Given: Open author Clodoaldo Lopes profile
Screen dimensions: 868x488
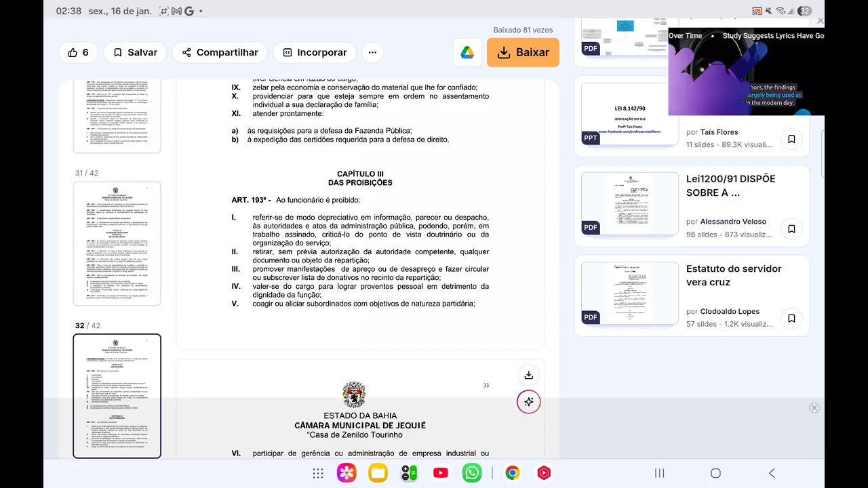Looking at the screenshot, I should [x=730, y=312].
